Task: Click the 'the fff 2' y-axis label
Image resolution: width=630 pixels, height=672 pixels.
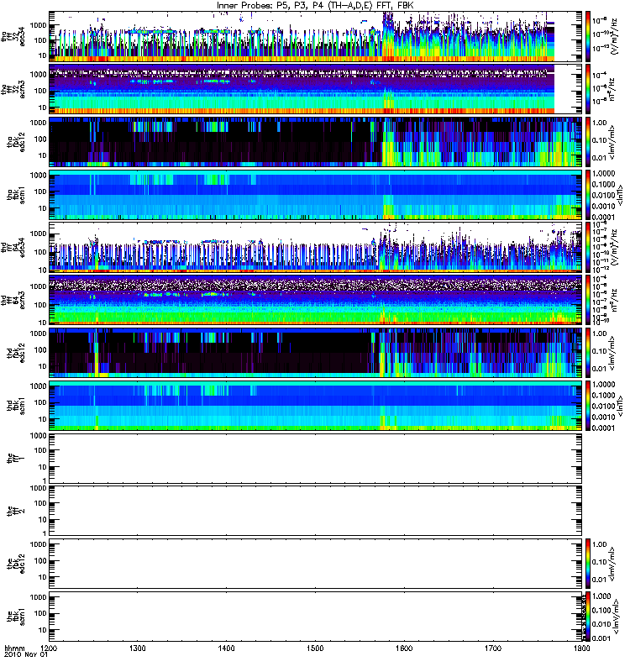Action: [16, 511]
